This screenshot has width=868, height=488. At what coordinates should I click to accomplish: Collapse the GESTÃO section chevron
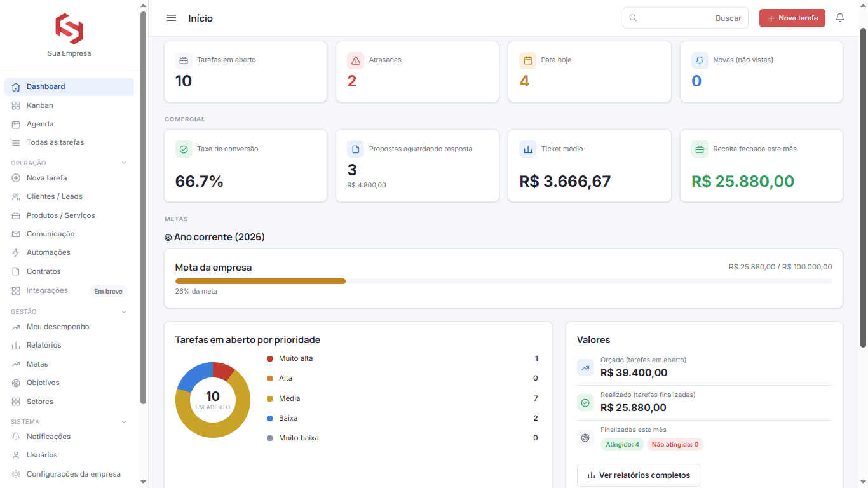coord(124,312)
